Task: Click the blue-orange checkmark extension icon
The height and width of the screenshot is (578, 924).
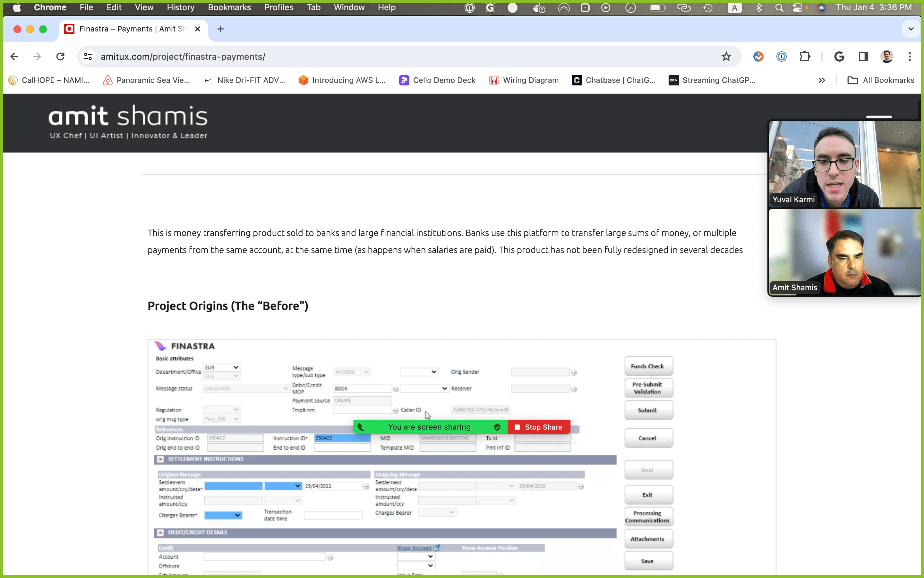Action: click(x=758, y=57)
